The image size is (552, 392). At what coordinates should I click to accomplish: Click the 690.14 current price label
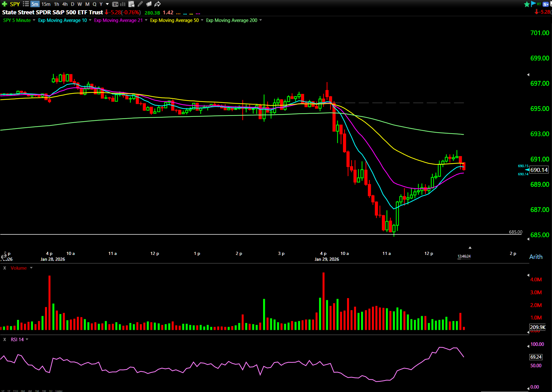(539, 170)
